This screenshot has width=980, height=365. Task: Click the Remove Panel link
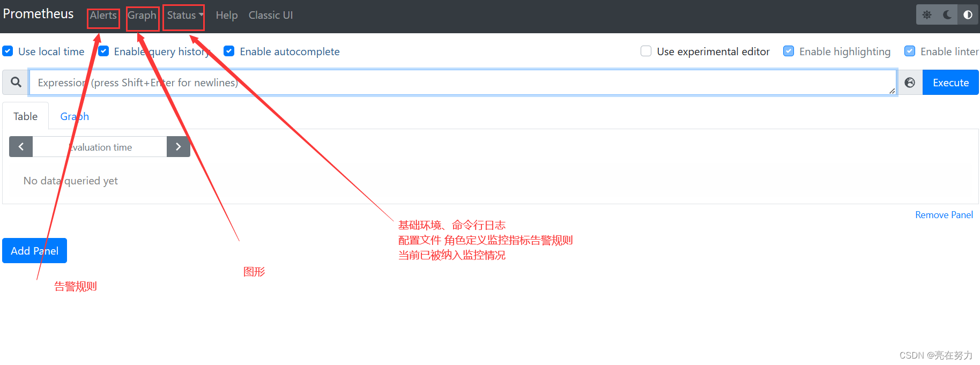[x=944, y=214]
